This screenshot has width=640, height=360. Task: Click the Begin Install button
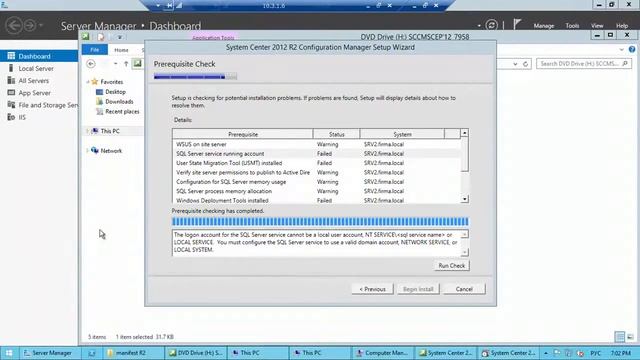(x=418, y=289)
